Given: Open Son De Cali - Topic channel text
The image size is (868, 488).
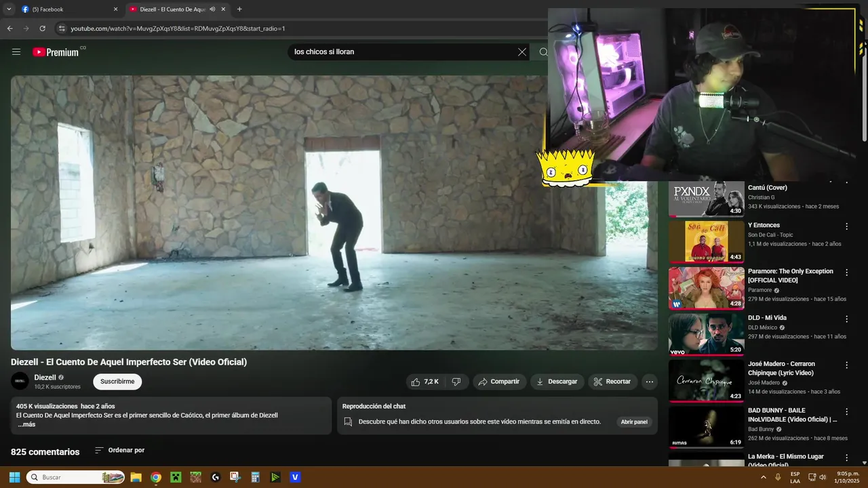Looking at the screenshot, I should (x=770, y=235).
